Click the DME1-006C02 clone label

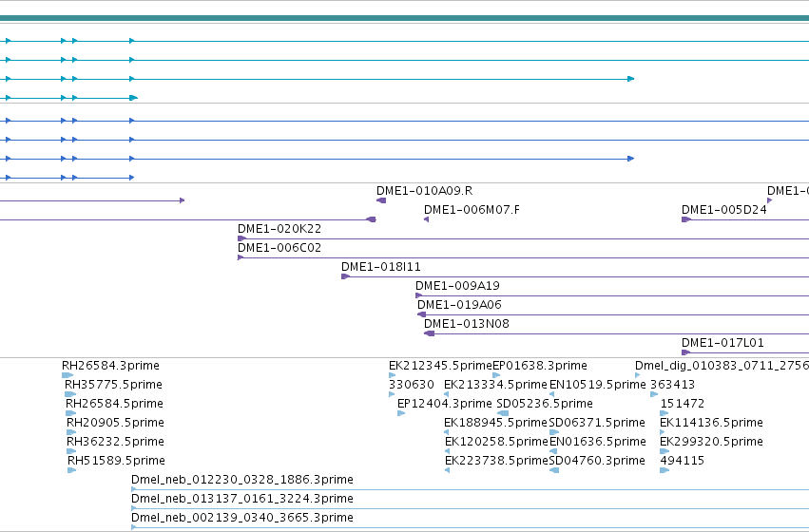point(279,248)
